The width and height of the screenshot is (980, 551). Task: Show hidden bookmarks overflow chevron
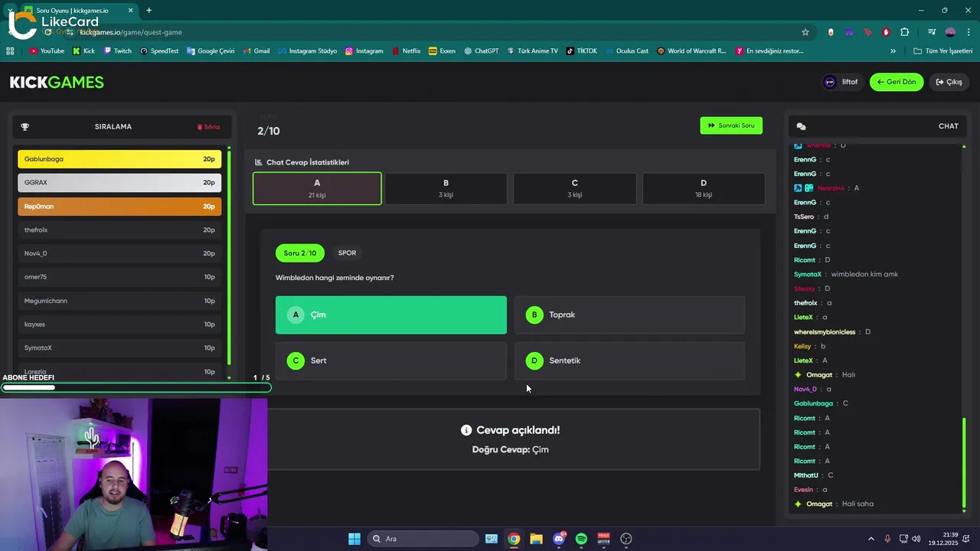[893, 51]
